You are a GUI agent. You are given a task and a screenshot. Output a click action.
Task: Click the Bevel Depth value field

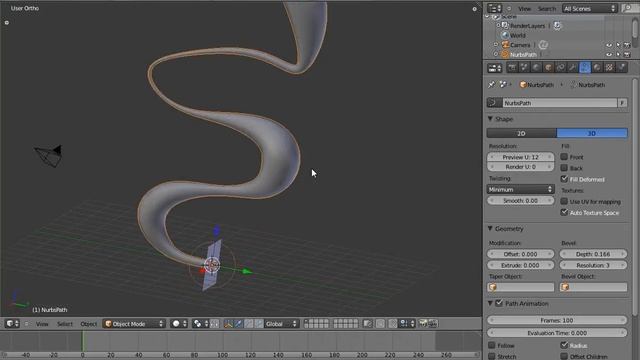click(x=593, y=254)
